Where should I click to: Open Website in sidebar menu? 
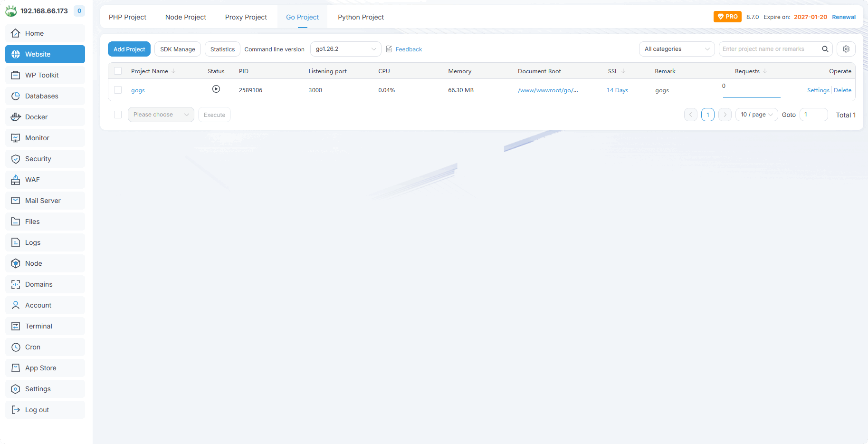[45, 54]
